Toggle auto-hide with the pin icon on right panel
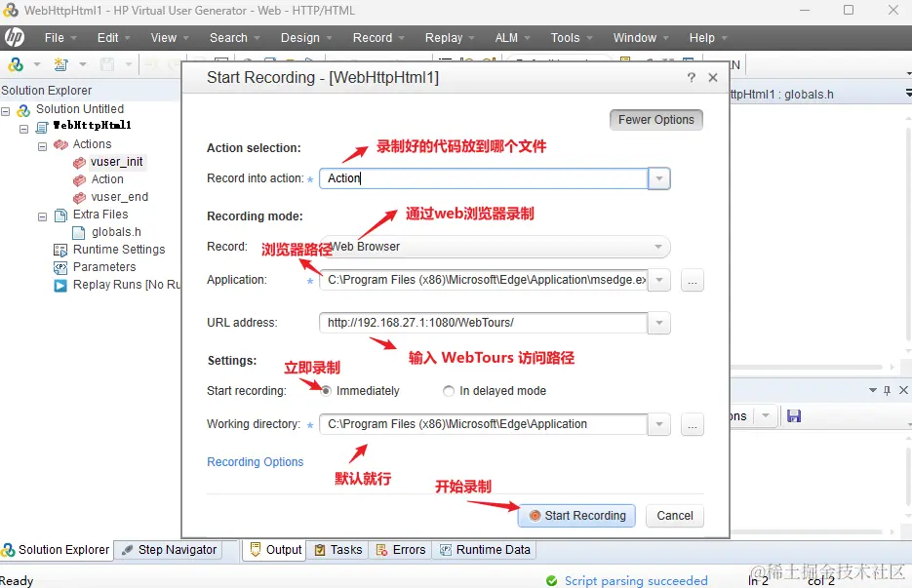Screen dimensions: 912x588 click(886, 389)
